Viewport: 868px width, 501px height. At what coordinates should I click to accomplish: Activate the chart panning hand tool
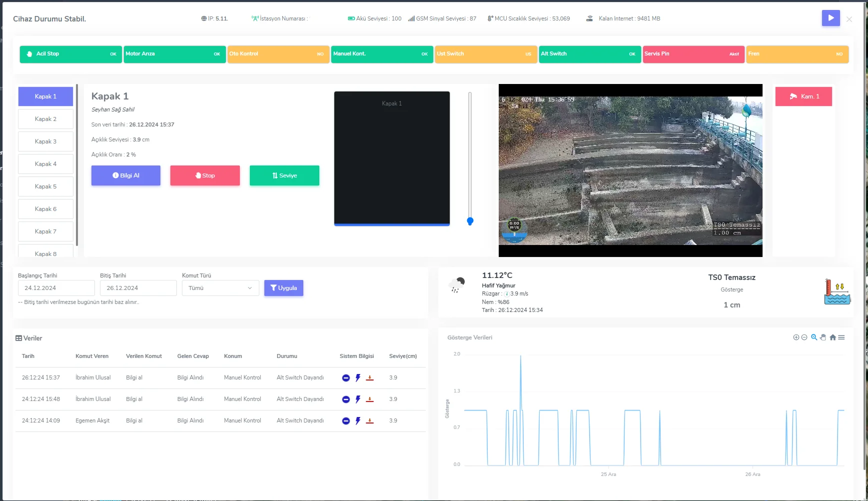[x=823, y=337]
